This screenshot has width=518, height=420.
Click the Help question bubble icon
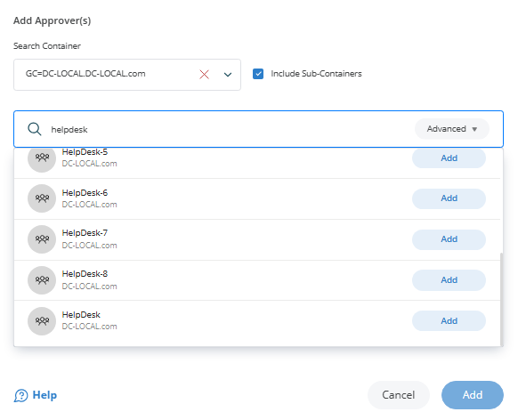pyautogui.click(x=20, y=396)
